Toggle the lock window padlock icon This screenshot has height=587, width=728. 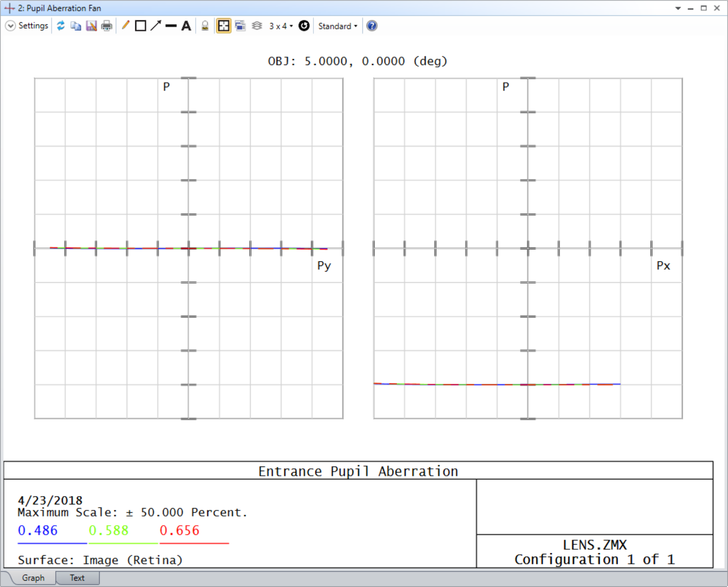point(205,26)
